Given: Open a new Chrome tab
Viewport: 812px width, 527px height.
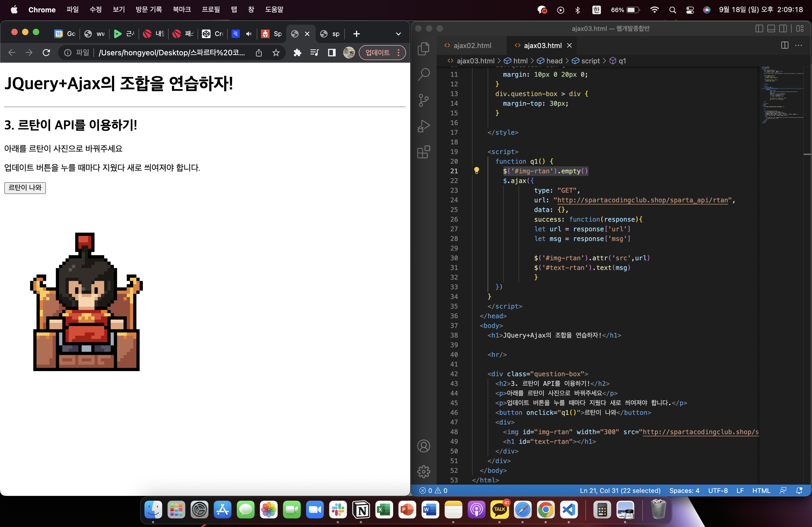Looking at the screenshot, I should (x=357, y=34).
